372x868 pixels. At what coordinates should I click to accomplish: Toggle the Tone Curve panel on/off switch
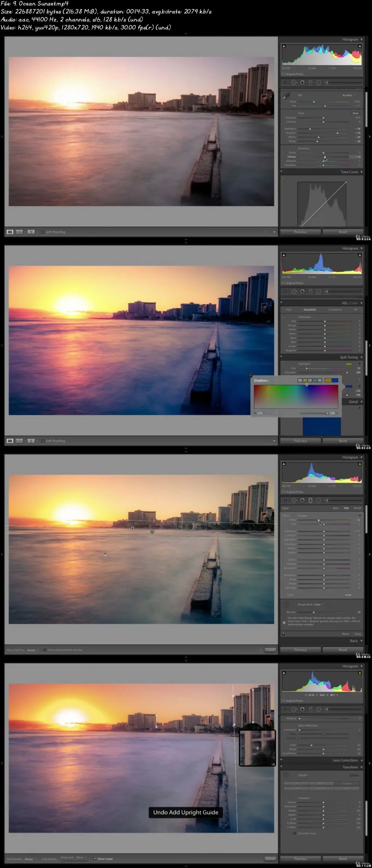click(282, 172)
